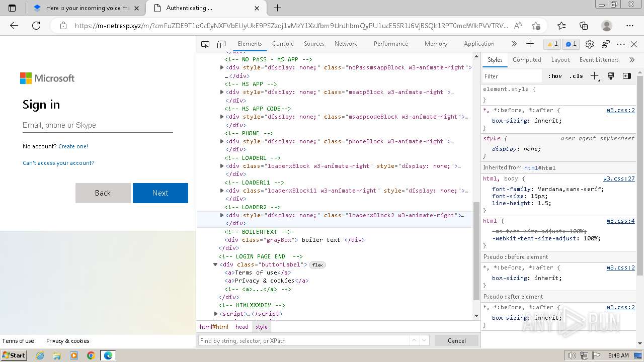The width and height of the screenshot is (644, 362).
Task: Expand the script element node
Action: pyautogui.click(x=216, y=314)
